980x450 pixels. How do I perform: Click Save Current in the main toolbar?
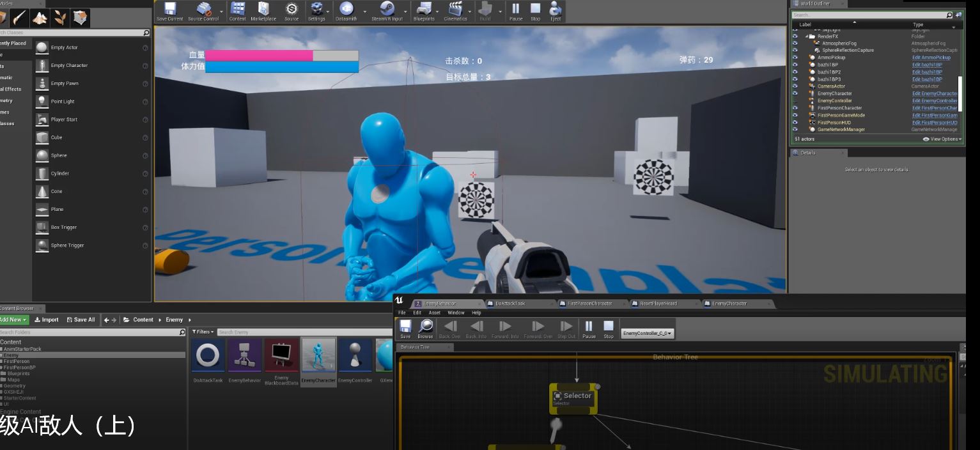[x=169, y=11]
